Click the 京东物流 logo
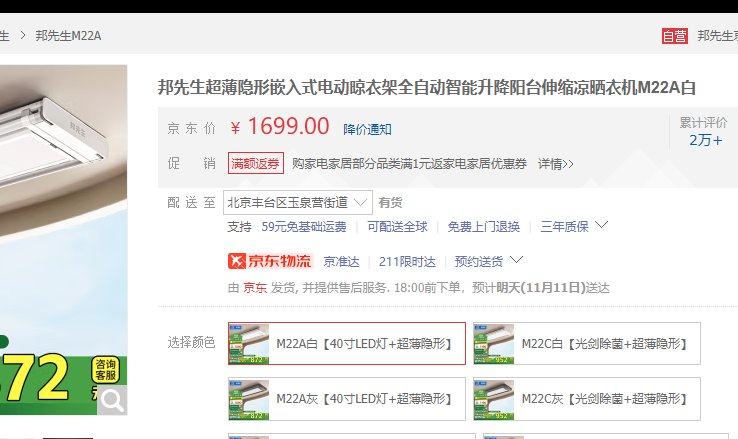 270,261
